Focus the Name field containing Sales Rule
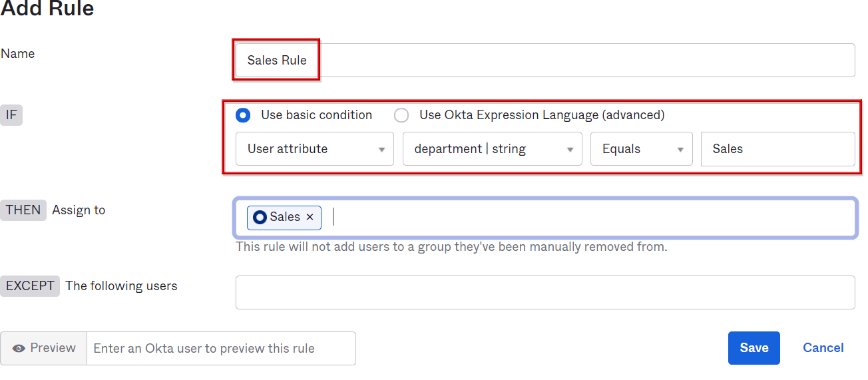This screenshot has height=380, width=868. (544, 61)
